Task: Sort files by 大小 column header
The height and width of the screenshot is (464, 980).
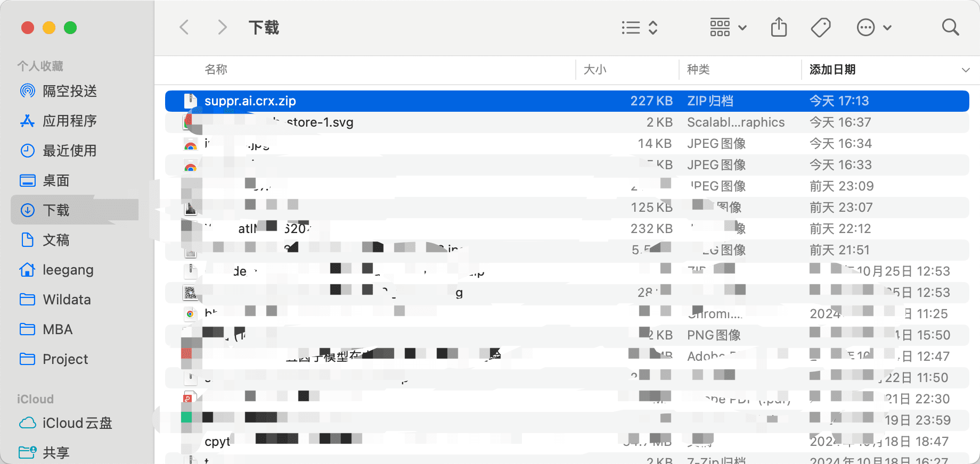Action: click(595, 70)
